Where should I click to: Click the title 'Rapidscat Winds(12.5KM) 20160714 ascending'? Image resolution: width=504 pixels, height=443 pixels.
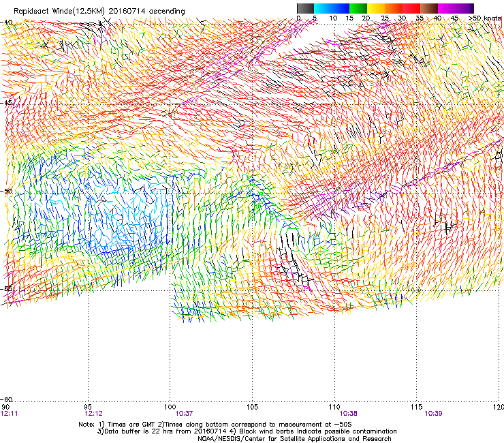[x=99, y=12]
